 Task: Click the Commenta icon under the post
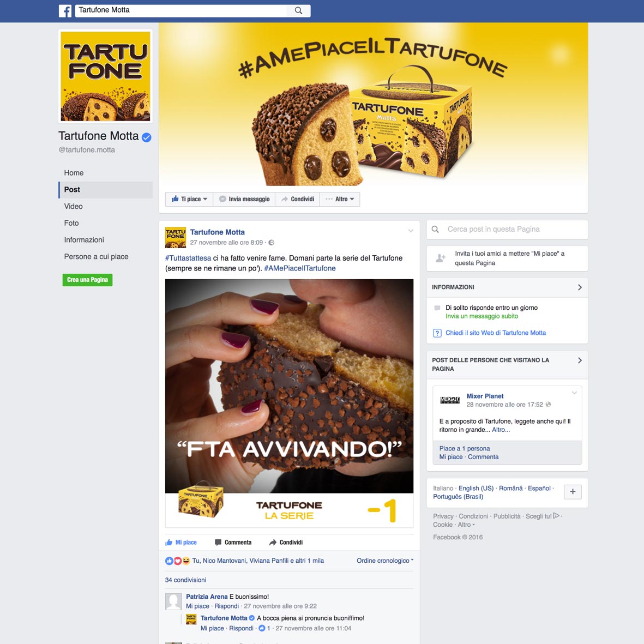[218, 543]
